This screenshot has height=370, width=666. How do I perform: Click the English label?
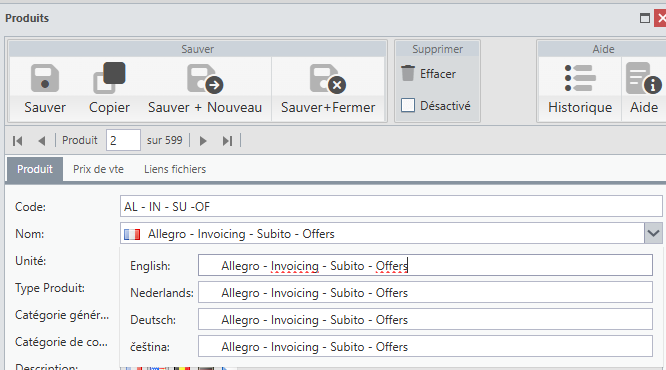tap(150, 266)
